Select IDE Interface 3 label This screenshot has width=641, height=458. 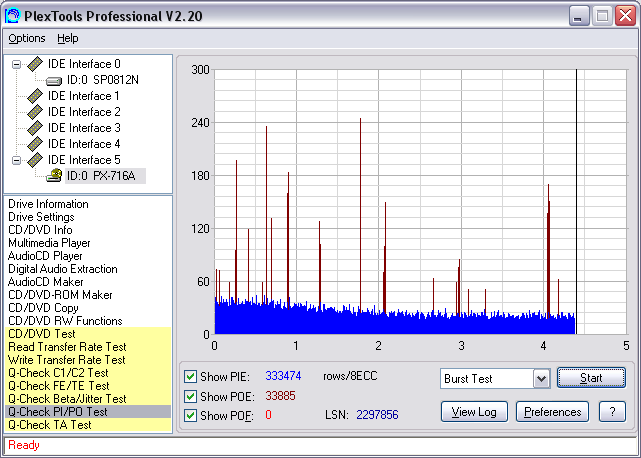click(84, 128)
